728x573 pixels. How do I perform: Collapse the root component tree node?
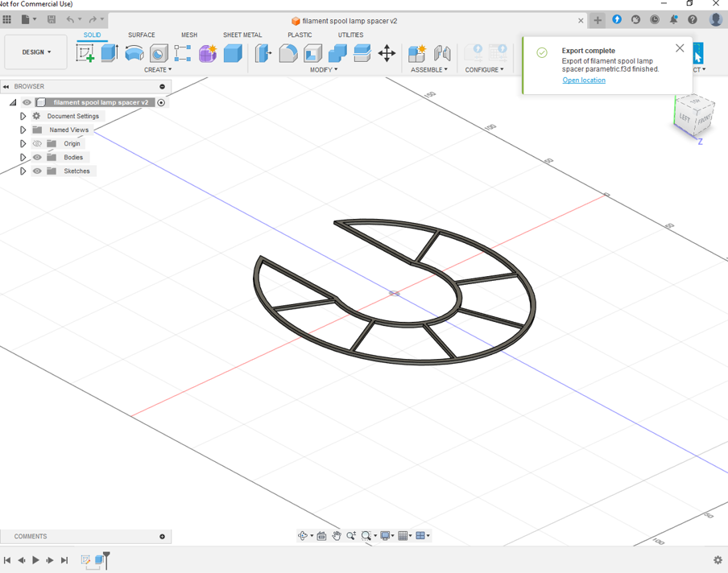coord(13,102)
